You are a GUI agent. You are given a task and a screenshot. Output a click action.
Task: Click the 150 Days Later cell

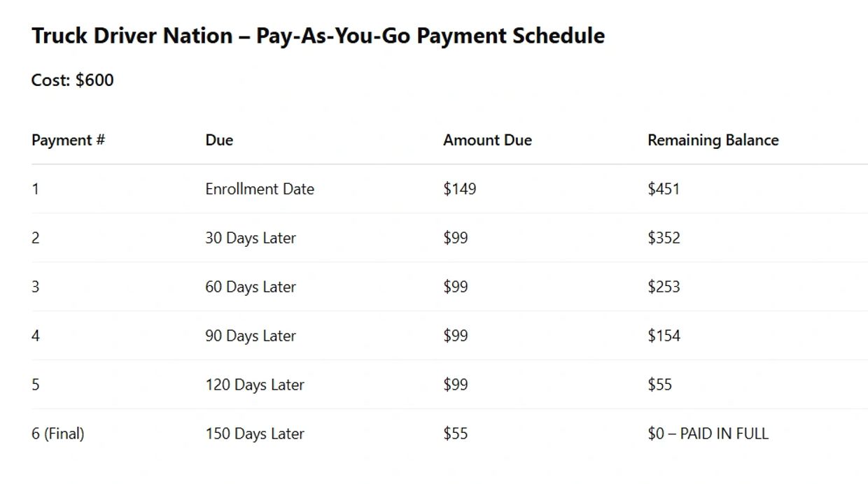255,434
